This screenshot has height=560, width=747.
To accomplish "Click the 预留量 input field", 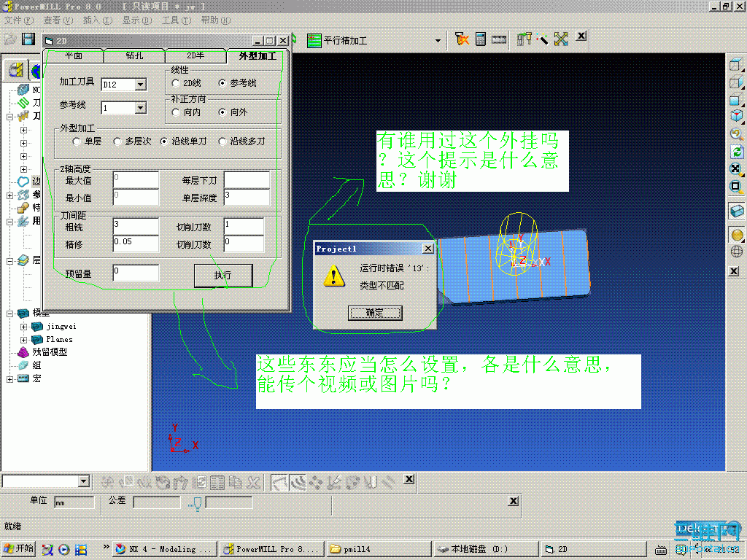I will pyautogui.click(x=136, y=273).
